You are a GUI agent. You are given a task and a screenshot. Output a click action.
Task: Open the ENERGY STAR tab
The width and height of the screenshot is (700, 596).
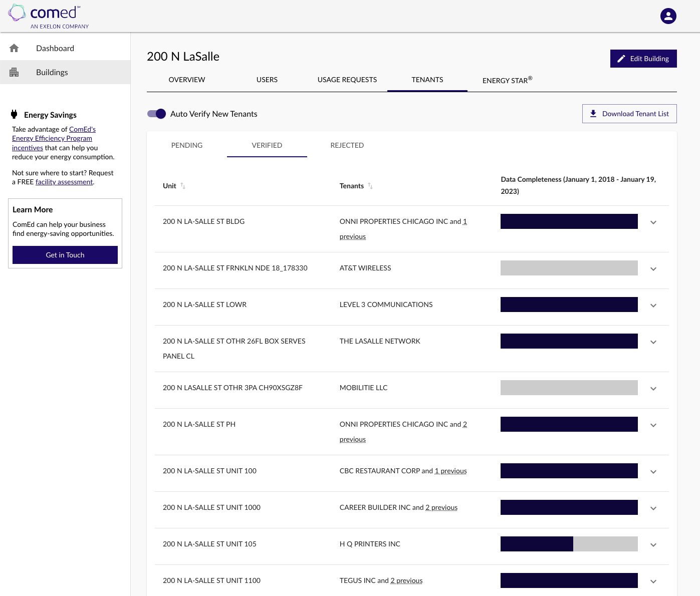click(x=508, y=80)
